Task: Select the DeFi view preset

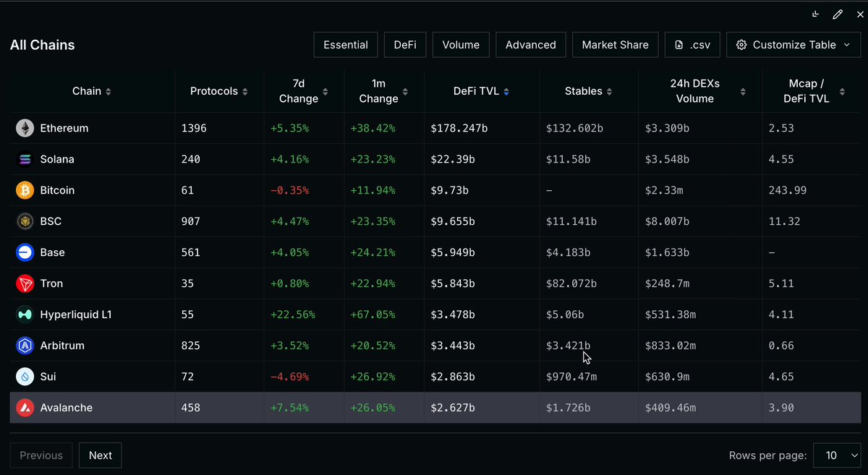Action: pos(405,45)
